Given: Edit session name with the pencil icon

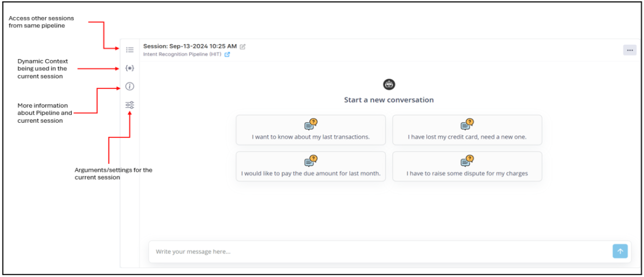Looking at the screenshot, I should tap(243, 47).
